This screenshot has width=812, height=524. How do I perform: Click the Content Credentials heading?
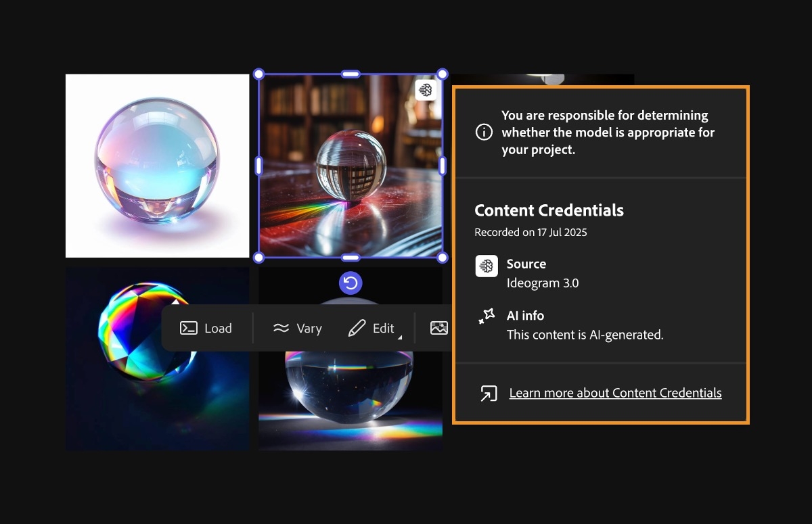(x=549, y=210)
